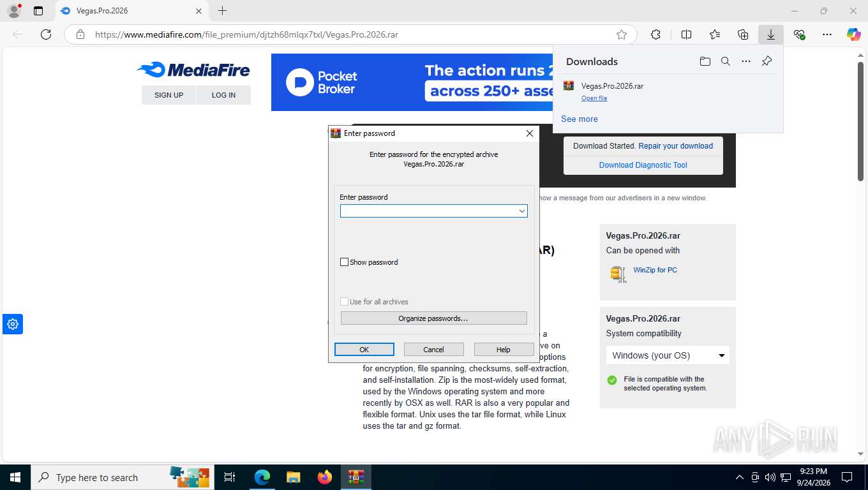
Task: Show hidden system tray icons
Action: point(740,477)
